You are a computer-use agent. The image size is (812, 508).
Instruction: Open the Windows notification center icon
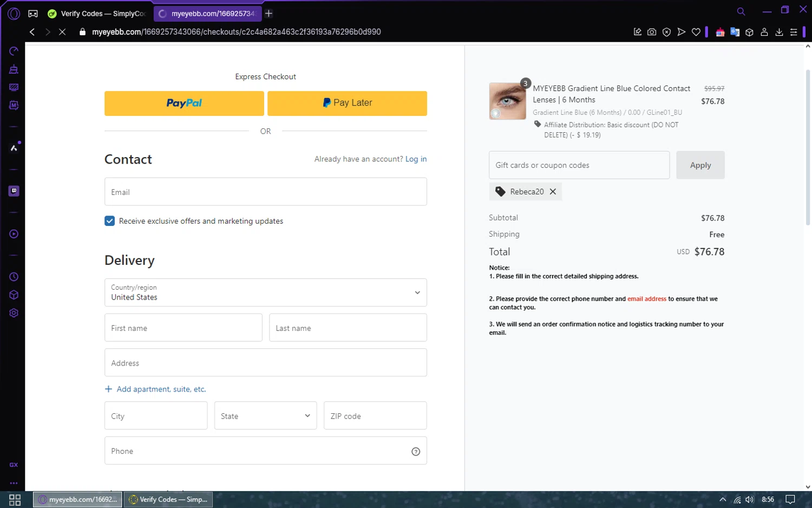click(x=790, y=499)
